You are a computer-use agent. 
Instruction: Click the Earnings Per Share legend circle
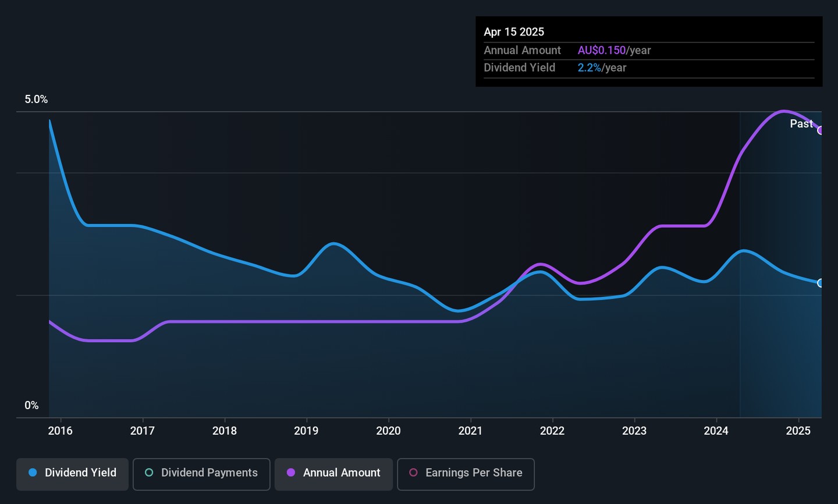(x=413, y=473)
